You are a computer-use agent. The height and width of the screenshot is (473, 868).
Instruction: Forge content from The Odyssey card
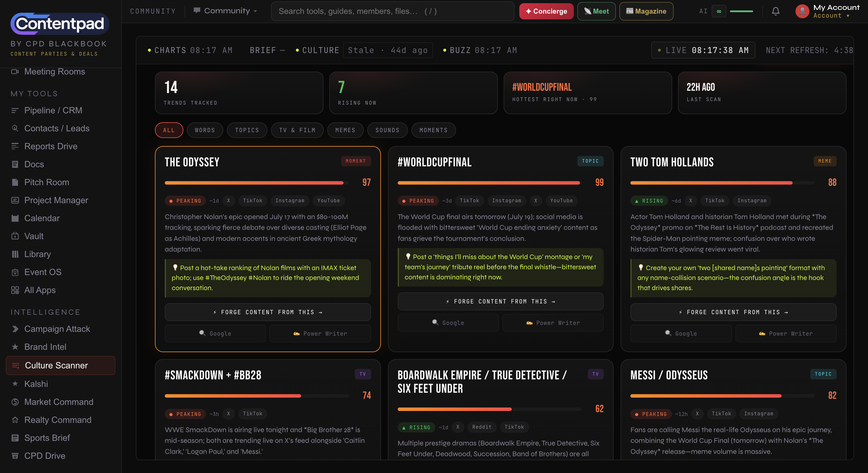pos(268,312)
